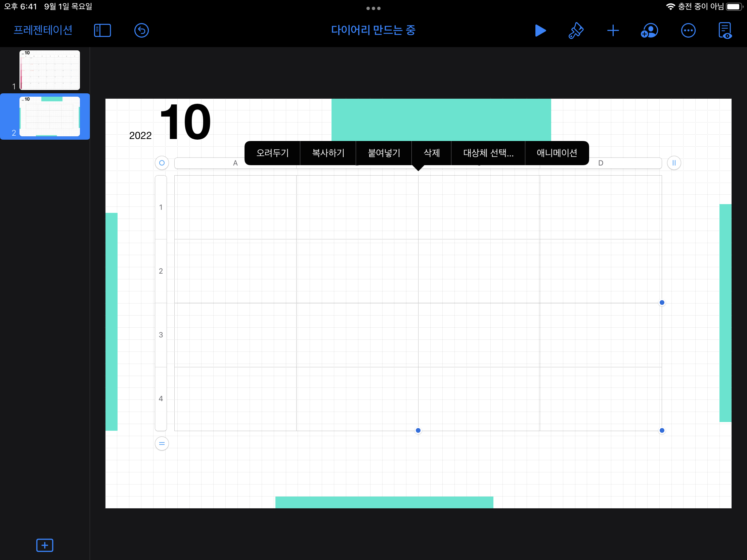Choose 삭제 from the context menu

point(432,153)
